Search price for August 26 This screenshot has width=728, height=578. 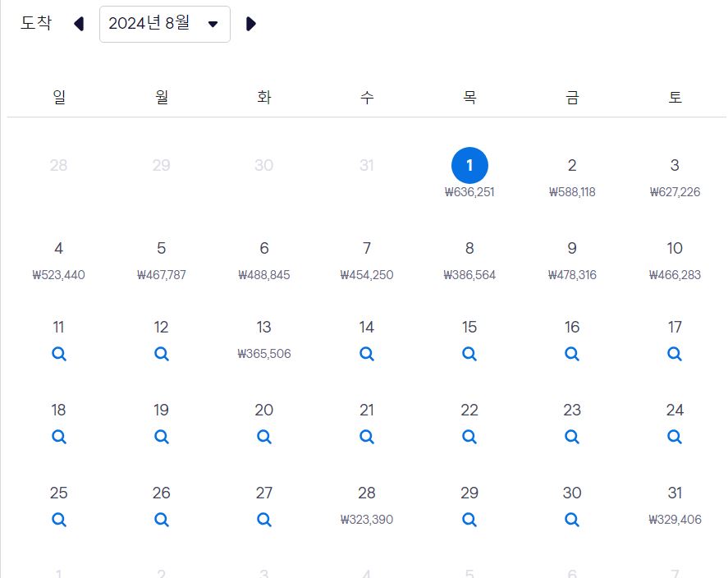click(162, 519)
